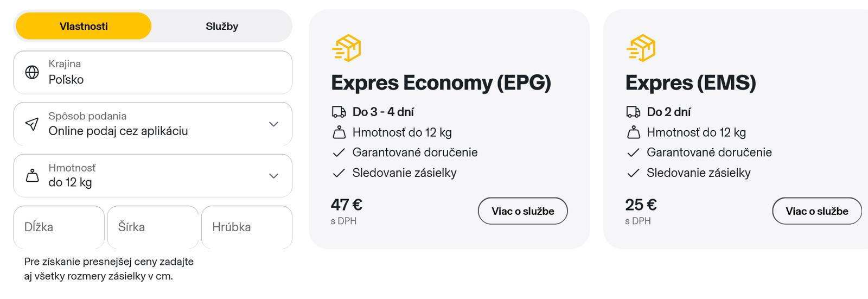868x299 pixels.
Task: Click the weight icon in Hmotnosť field
Action: tap(33, 176)
